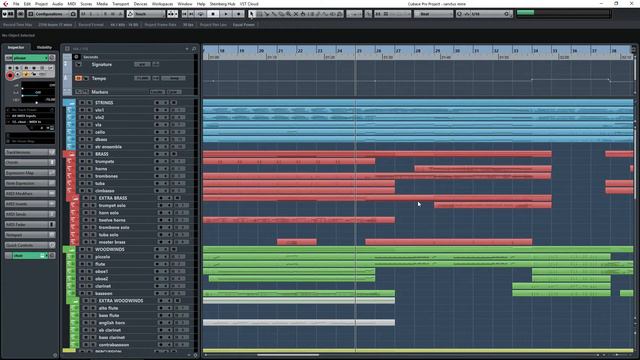The image size is (640, 360).
Task: Switch to the Visibility tab
Action: pyautogui.click(x=44, y=47)
